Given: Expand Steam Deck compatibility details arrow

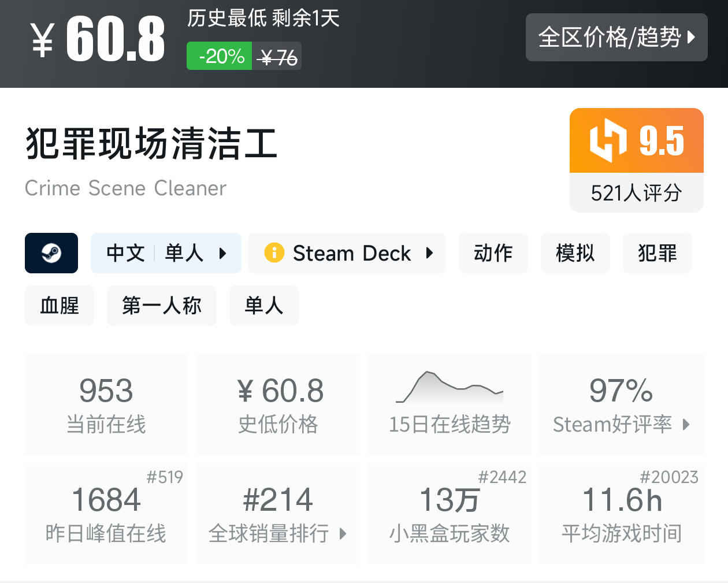Looking at the screenshot, I should click(429, 253).
